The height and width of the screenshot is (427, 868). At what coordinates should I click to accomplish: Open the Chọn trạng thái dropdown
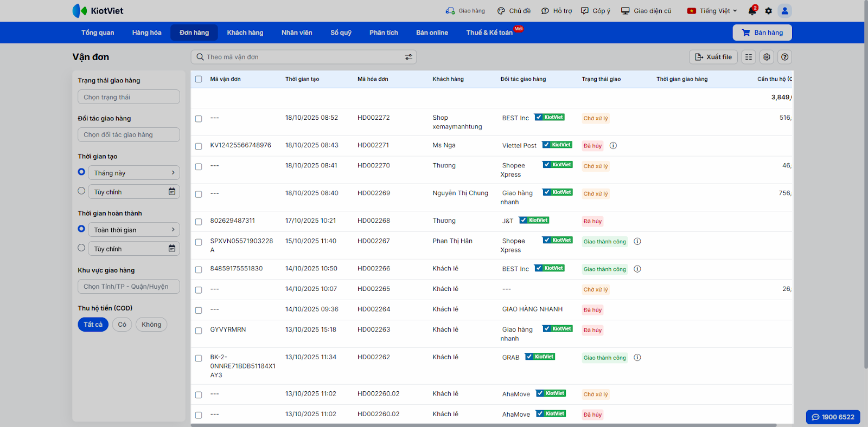[129, 97]
